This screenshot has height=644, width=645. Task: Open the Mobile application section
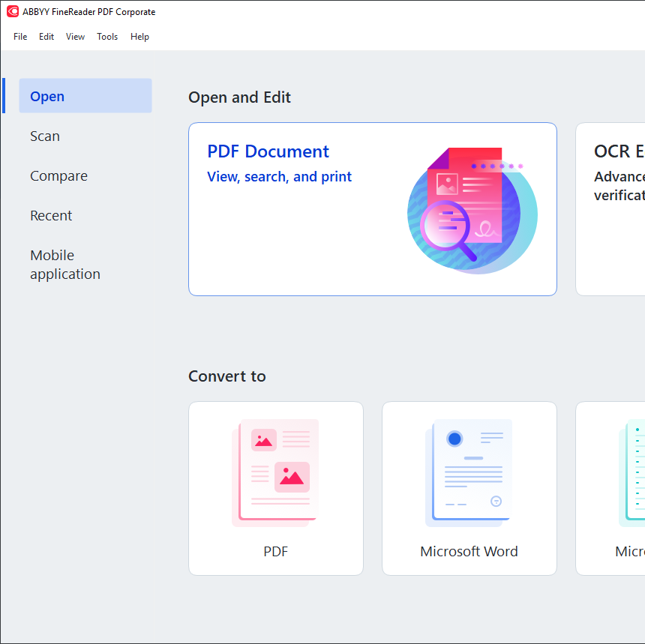click(x=64, y=265)
